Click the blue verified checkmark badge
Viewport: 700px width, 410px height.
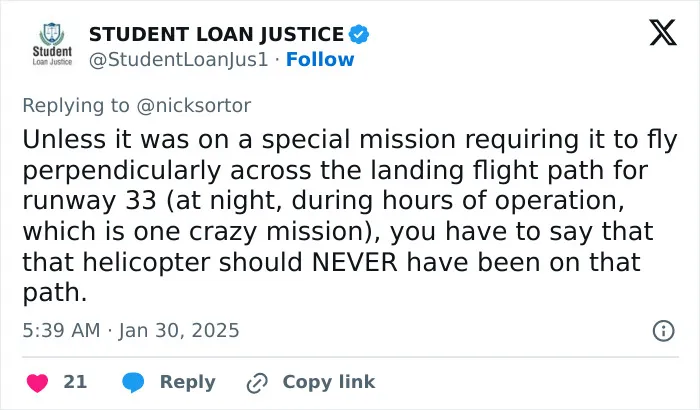358,34
